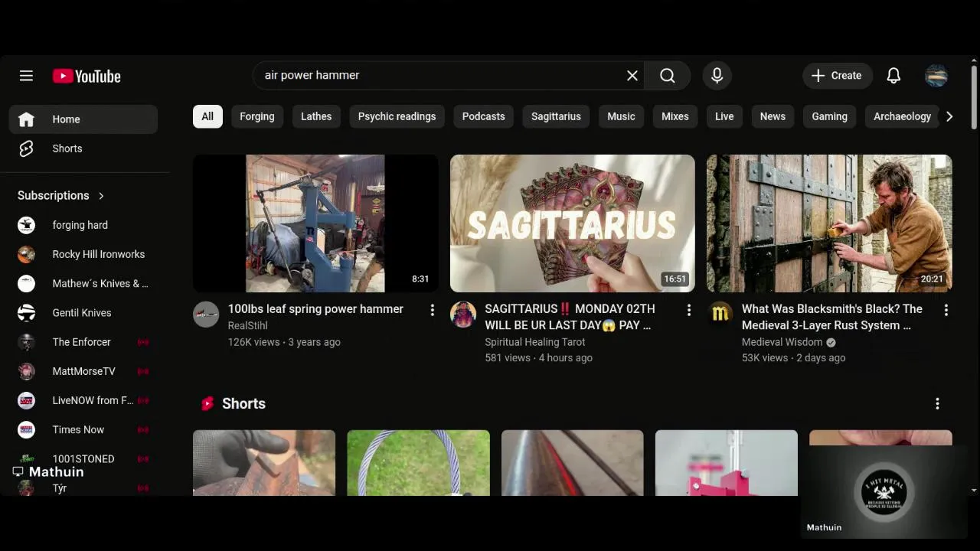980x551 pixels.
Task: Click the Rocky Hill Ironworks avatar icon
Action: (x=27, y=254)
